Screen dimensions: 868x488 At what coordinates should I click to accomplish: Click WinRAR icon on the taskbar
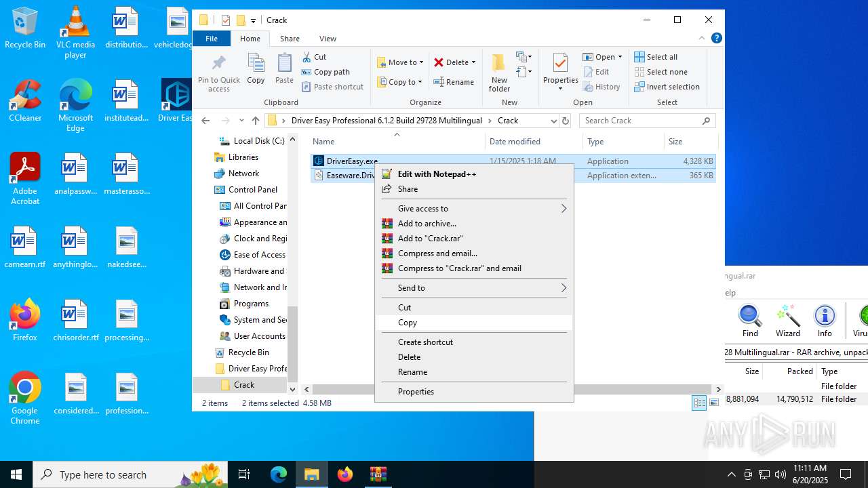(x=378, y=474)
